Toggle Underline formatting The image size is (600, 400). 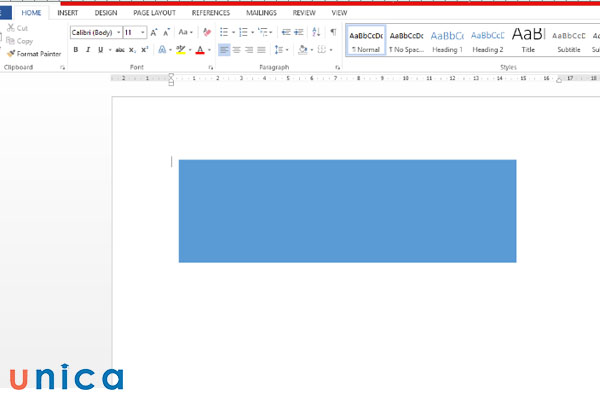tap(99, 49)
